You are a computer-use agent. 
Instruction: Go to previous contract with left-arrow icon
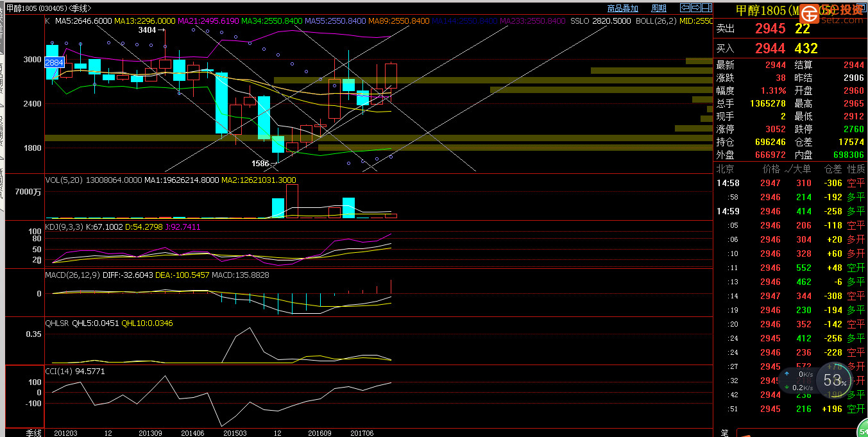click(684, 8)
